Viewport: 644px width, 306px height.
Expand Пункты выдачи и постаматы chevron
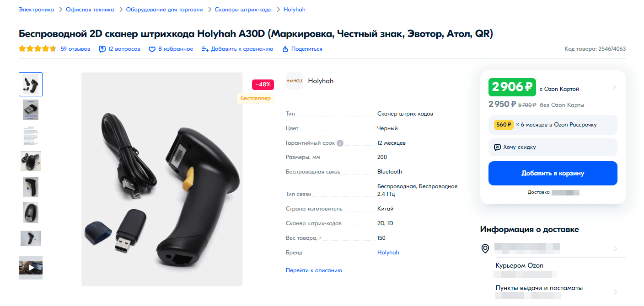[616, 292]
